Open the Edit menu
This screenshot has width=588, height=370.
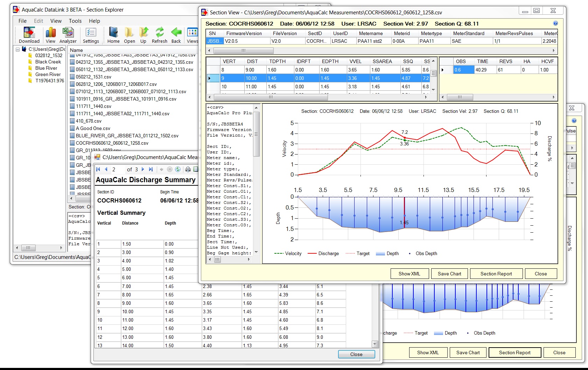[38, 21]
